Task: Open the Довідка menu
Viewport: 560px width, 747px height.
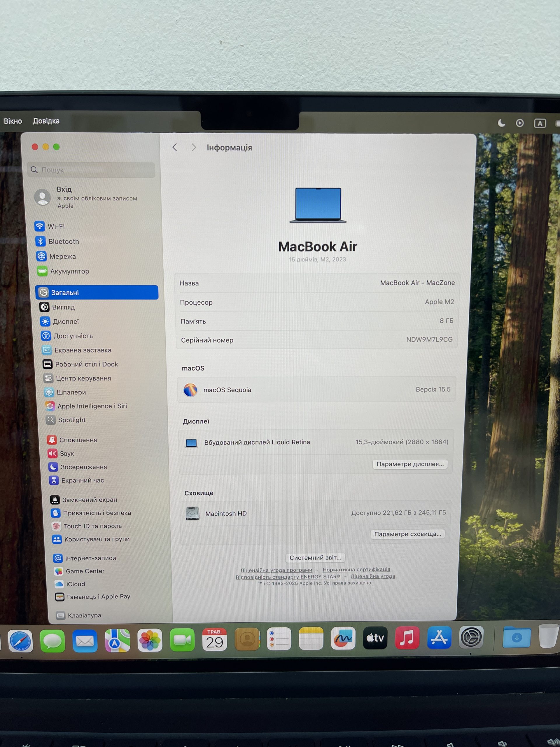Action: (46, 121)
